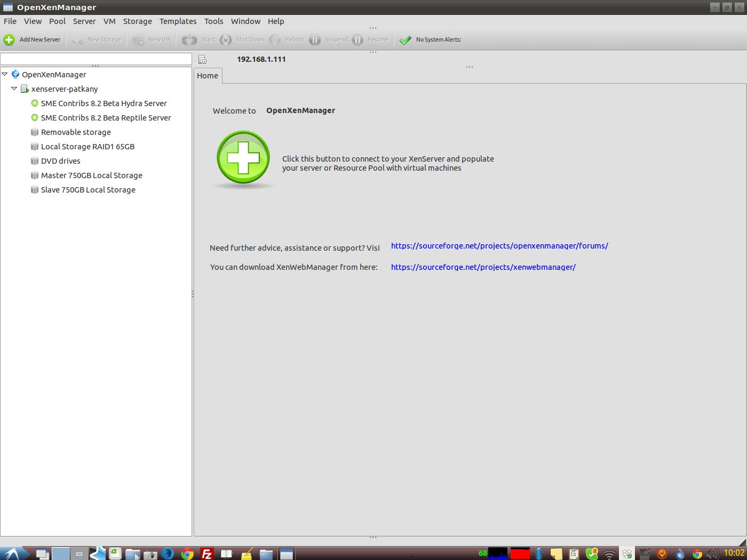Click the Wi-Fi network tray icon
Screen dimensions: 747x560
point(609,555)
